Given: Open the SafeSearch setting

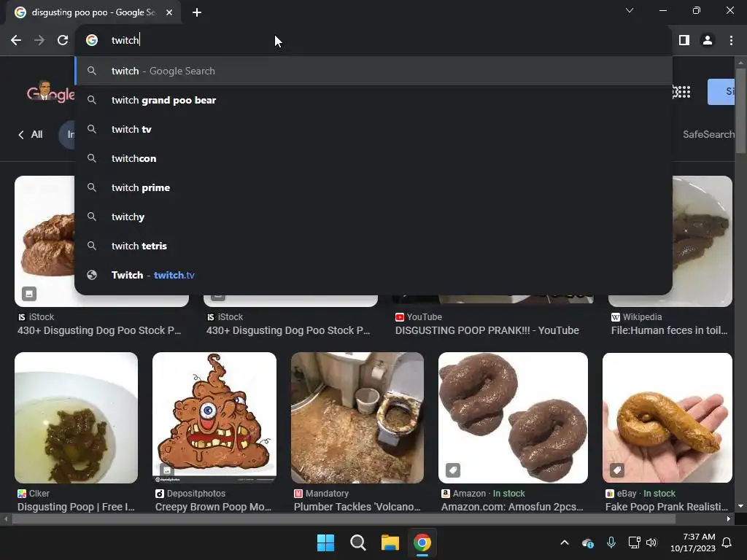Looking at the screenshot, I should coord(708,135).
